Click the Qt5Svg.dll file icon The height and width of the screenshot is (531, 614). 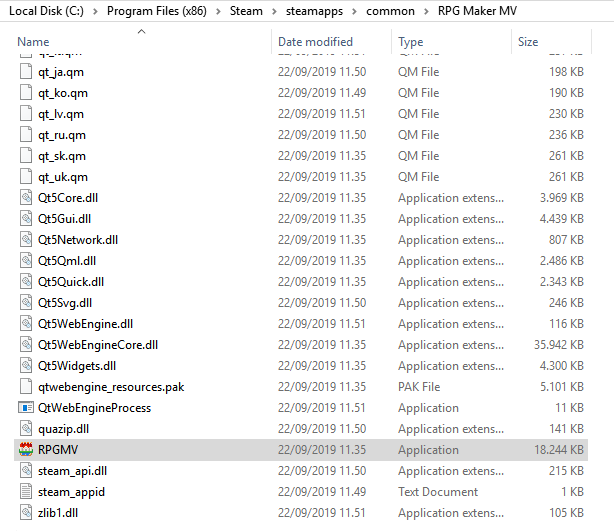pos(26,303)
